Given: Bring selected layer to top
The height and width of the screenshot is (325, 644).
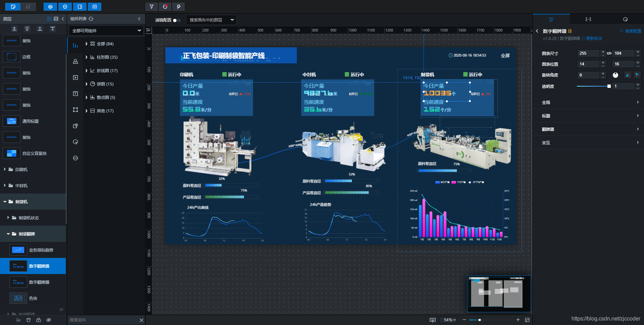Looking at the screenshot, I should pyautogui.click(x=40, y=29).
